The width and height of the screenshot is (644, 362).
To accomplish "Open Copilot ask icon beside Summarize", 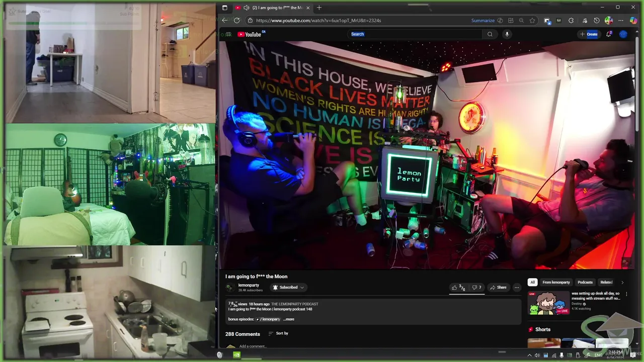I will coord(500,21).
